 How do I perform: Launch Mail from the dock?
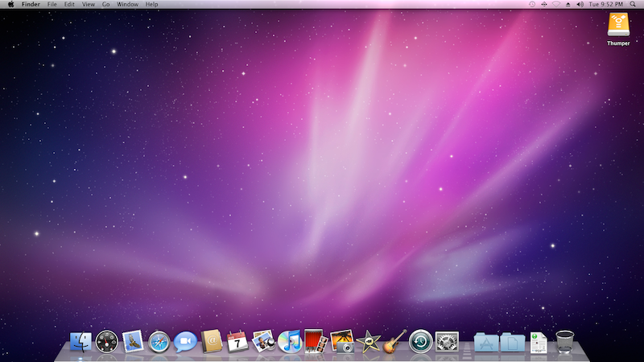(x=133, y=342)
